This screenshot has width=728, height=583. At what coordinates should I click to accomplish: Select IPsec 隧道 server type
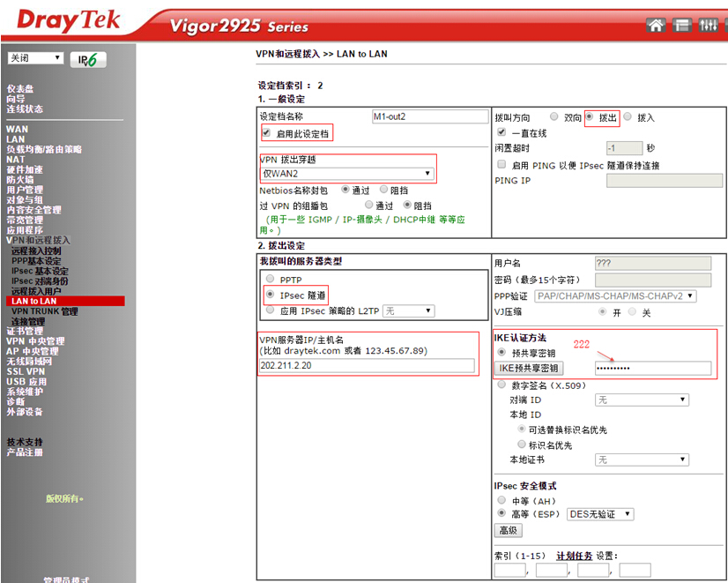click(271, 295)
